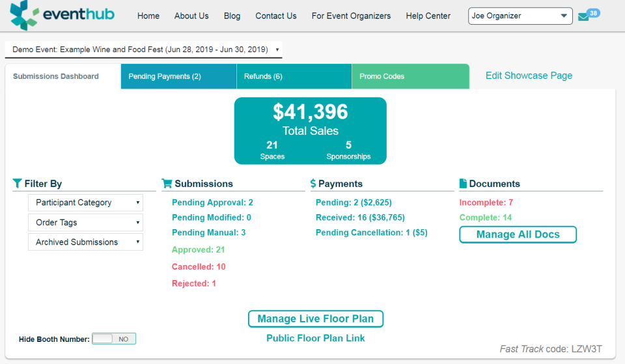Open the Joe Organizer account dropdown
This screenshot has width=625, height=364.
tap(520, 16)
